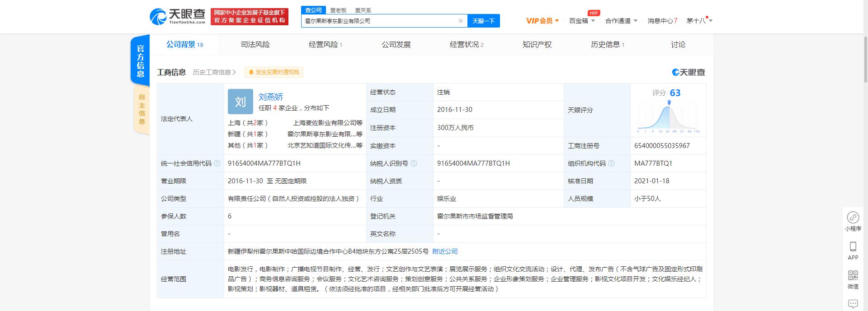Click the help icon beside 统一社会信用代码
The height and width of the screenshot is (311, 868).
[x=217, y=163]
